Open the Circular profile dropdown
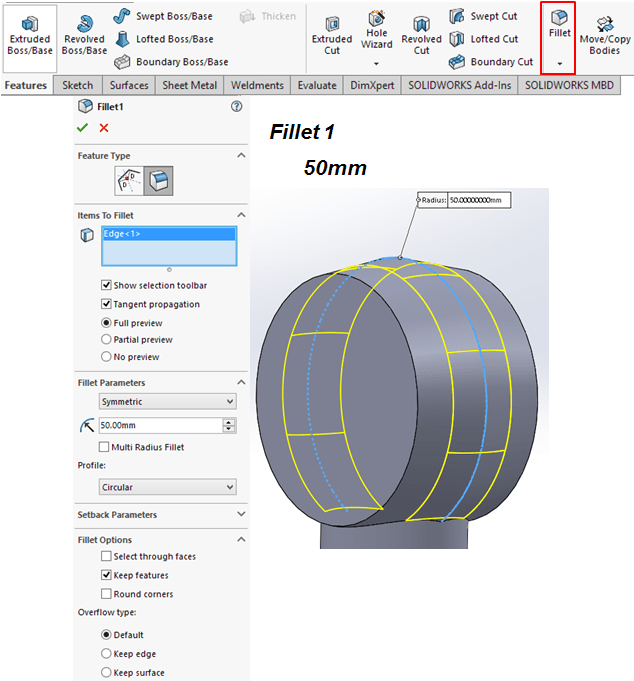Image resolution: width=634 pixels, height=681 pixels. tap(168, 488)
